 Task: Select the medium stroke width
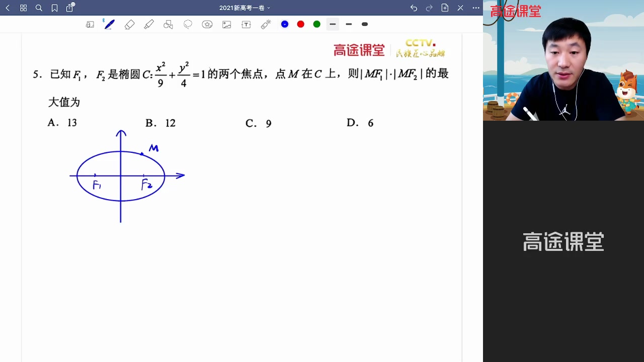[x=349, y=24]
